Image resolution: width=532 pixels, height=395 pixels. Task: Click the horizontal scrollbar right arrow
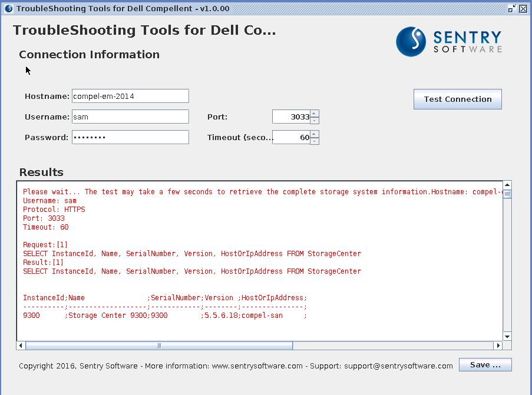[x=498, y=346]
